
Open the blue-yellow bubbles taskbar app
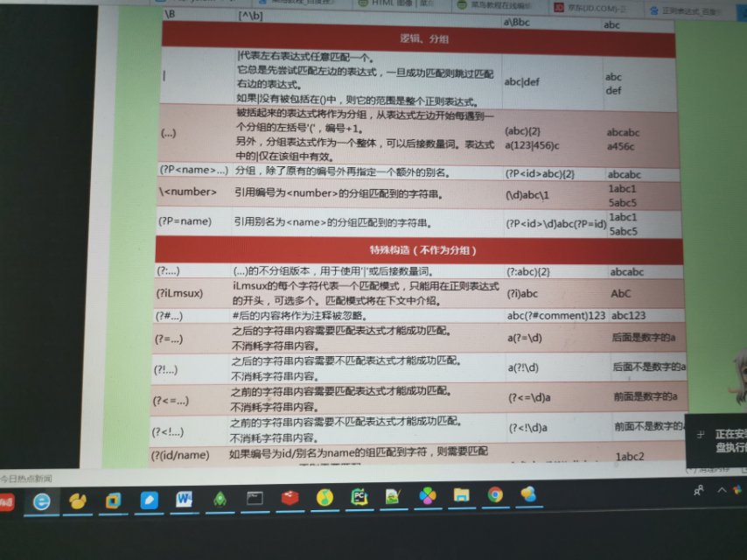(x=527, y=494)
